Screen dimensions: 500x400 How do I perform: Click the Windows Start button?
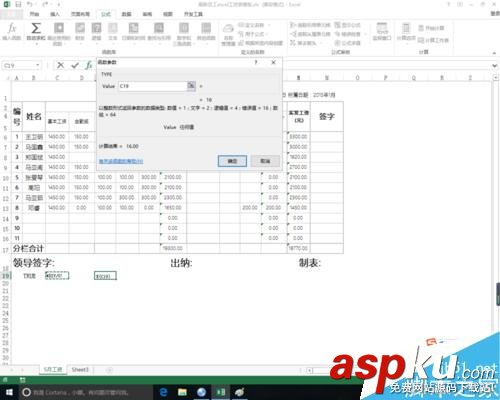(x=9, y=392)
